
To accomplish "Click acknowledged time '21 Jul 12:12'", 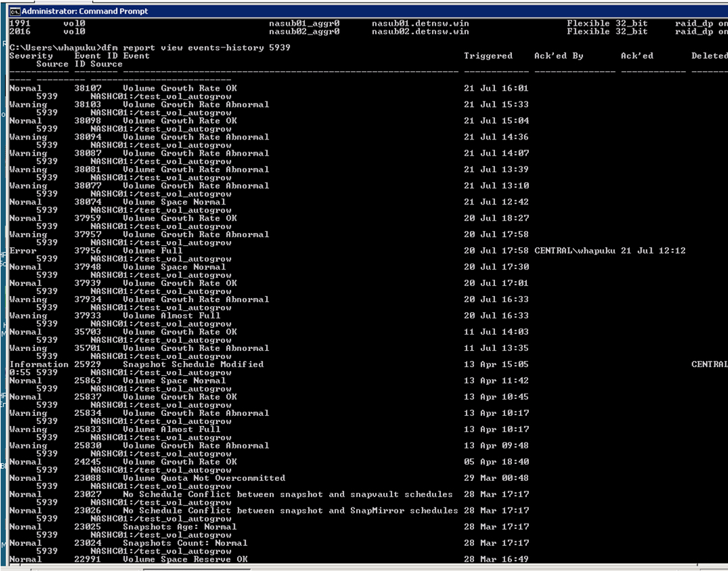I will 654,251.
